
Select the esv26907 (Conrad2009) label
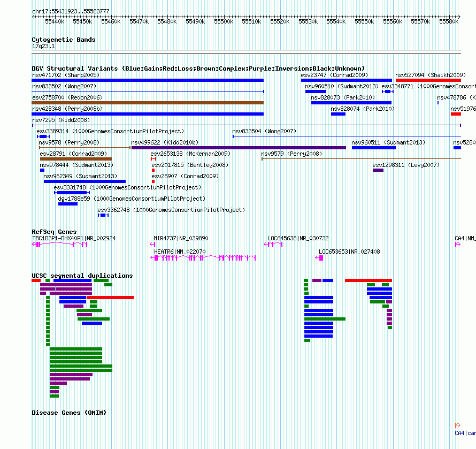[x=185, y=176]
